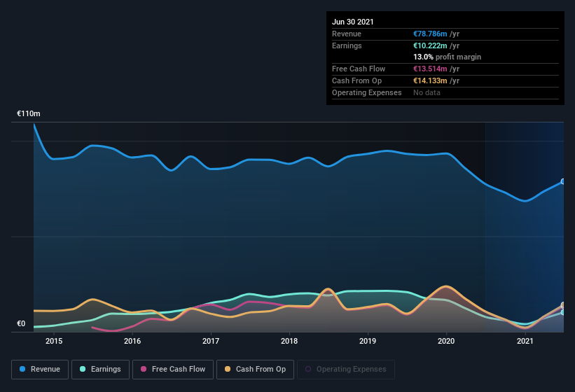Select the 2016 x-axis label
The width and height of the screenshot is (575, 392).
132,341
